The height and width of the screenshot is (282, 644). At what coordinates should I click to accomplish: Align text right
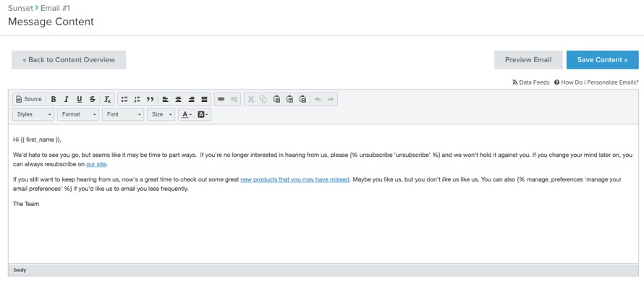[x=191, y=99]
